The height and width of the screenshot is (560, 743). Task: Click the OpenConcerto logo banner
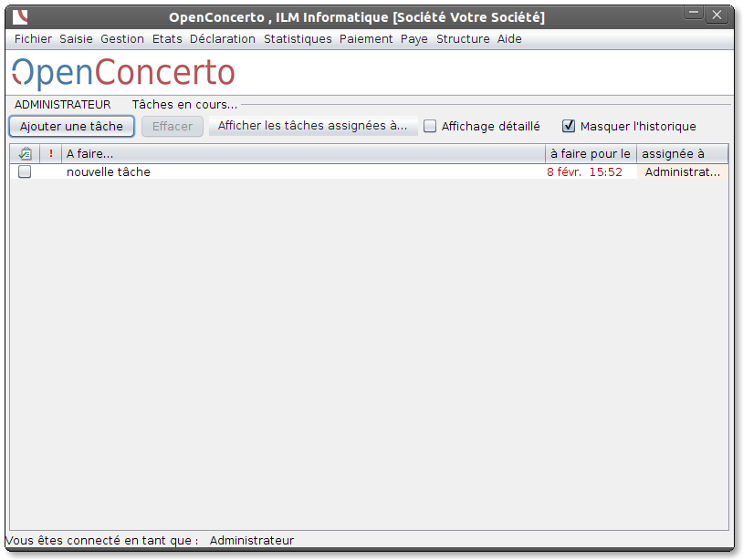(123, 73)
